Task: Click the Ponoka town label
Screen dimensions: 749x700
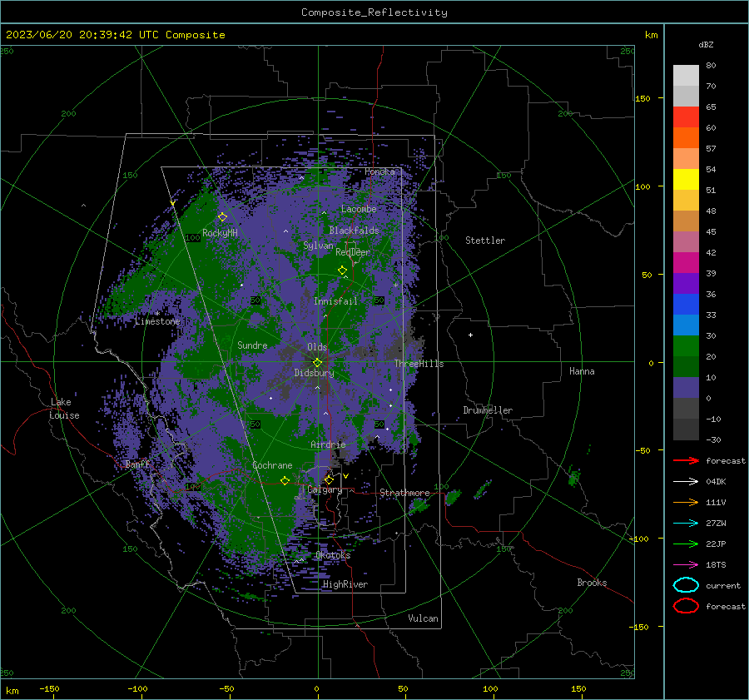Action: (379, 171)
